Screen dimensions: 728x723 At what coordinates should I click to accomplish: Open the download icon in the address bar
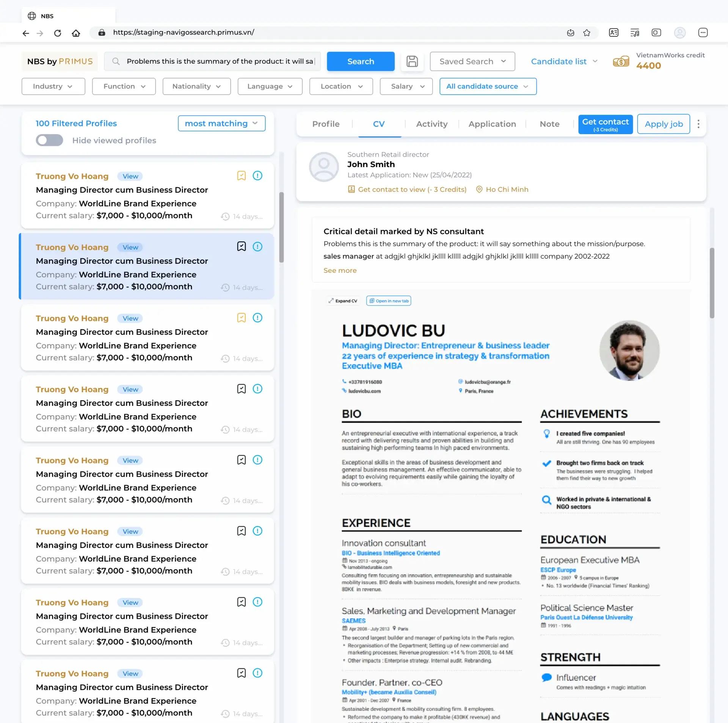click(x=570, y=33)
